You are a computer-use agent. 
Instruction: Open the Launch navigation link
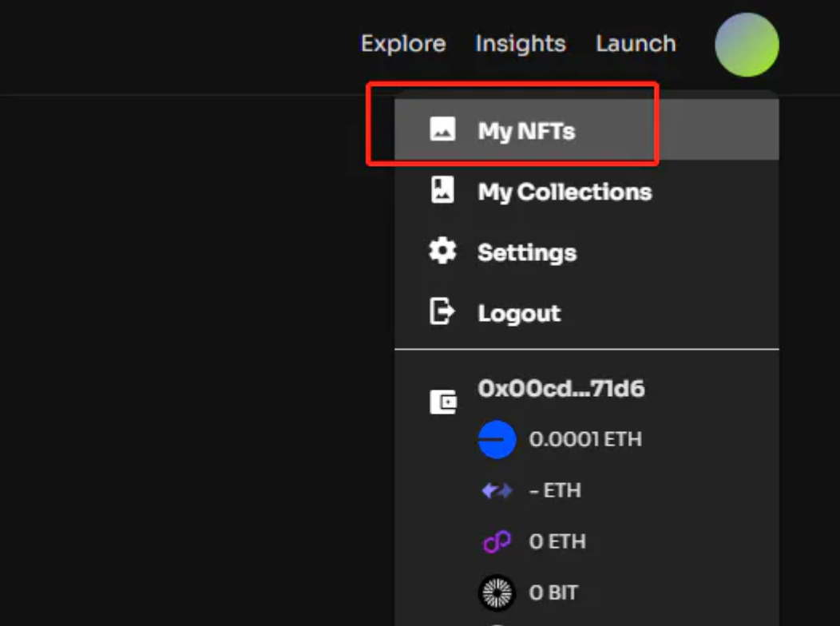click(x=636, y=44)
